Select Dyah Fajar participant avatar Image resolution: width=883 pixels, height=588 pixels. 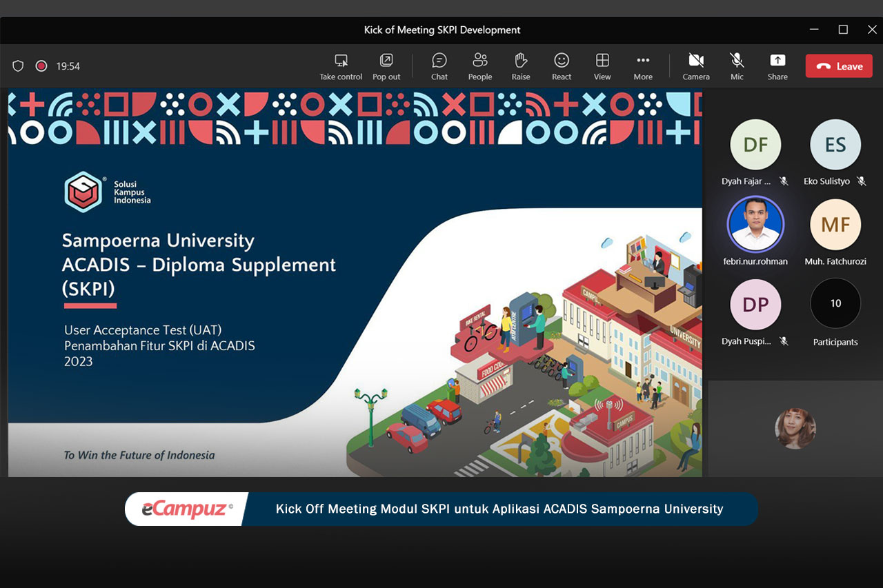[755, 145]
